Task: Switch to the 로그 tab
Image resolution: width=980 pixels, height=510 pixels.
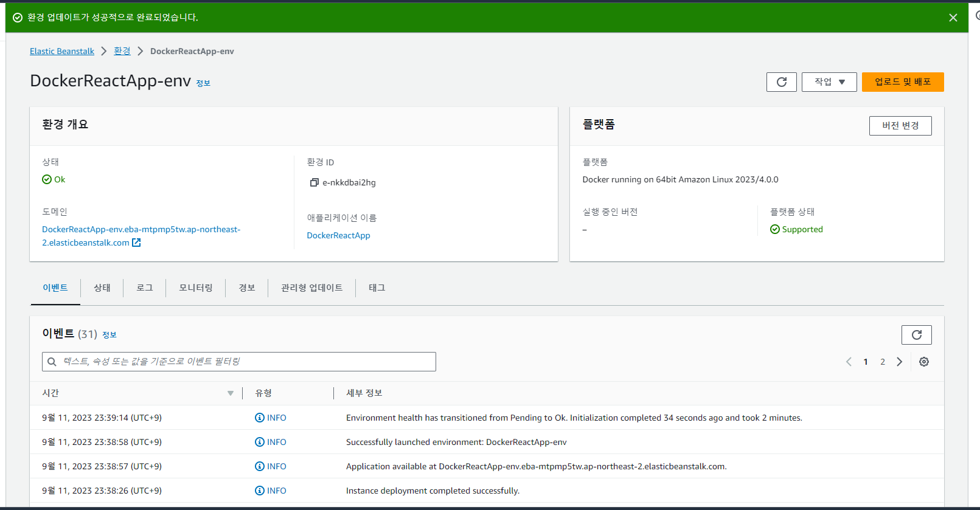Action: click(x=145, y=288)
